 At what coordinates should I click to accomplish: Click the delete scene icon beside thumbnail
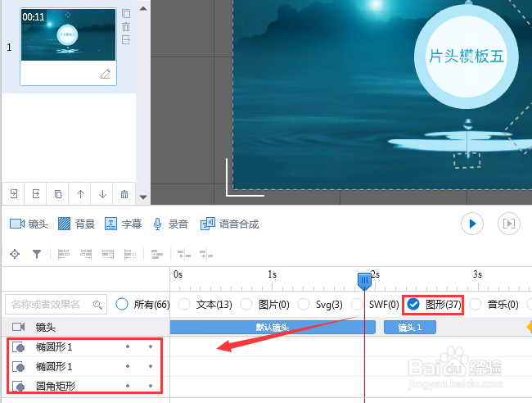click(x=126, y=27)
